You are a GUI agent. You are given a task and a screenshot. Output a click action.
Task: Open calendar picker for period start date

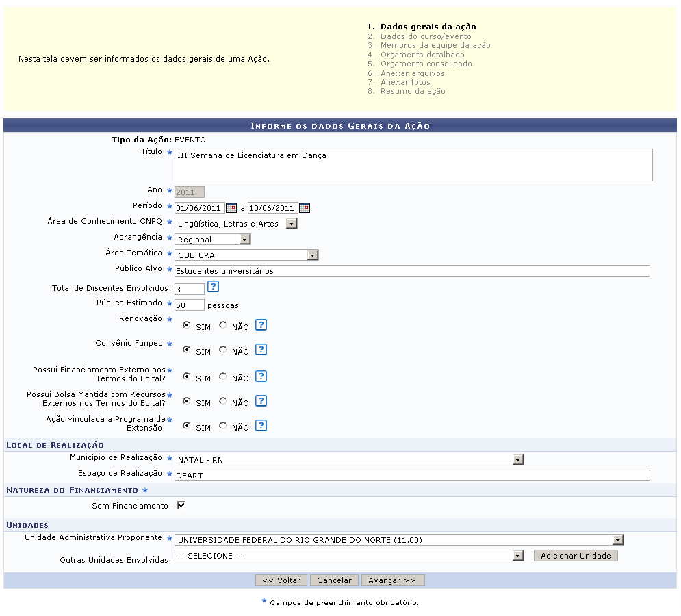pos(231,207)
